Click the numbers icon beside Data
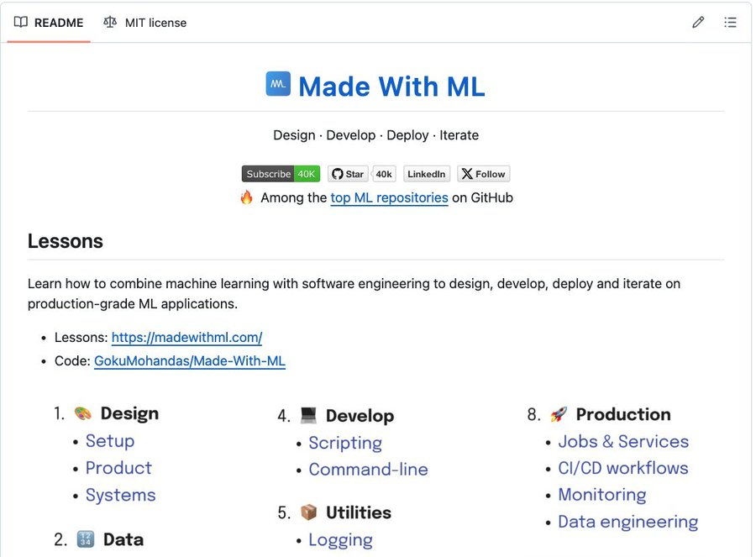The width and height of the screenshot is (756, 557). 86,539
